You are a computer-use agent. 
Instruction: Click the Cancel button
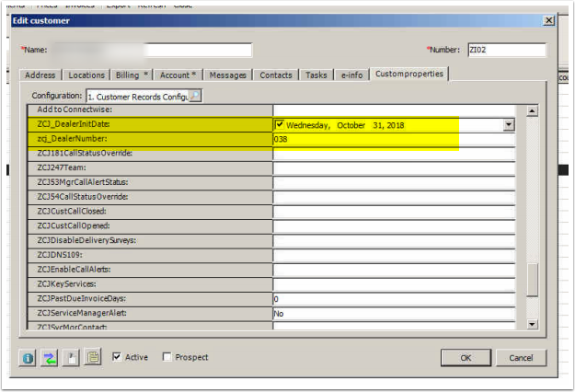pos(521,358)
